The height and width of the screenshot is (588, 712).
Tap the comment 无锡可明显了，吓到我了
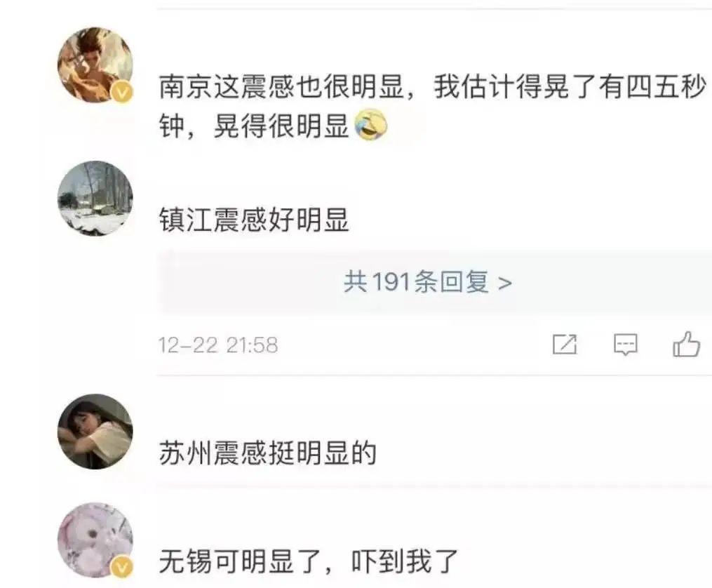[309, 561]
